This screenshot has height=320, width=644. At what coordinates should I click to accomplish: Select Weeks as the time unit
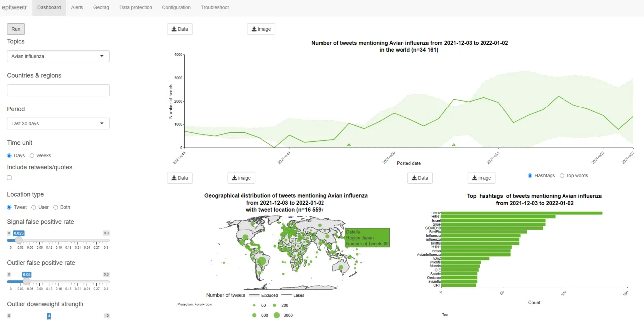(x=31, y=155)
